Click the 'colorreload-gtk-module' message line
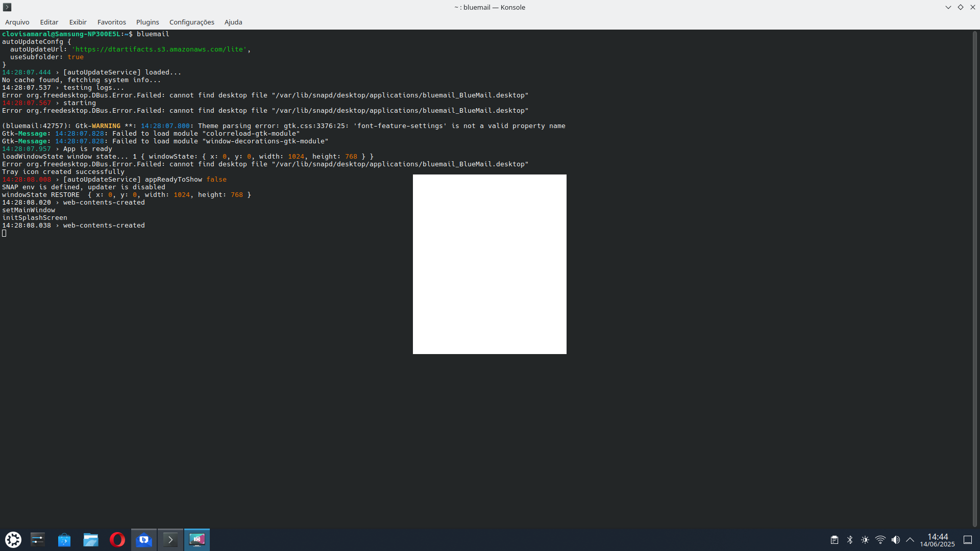The image size is (980, 551). pos(151,134)
